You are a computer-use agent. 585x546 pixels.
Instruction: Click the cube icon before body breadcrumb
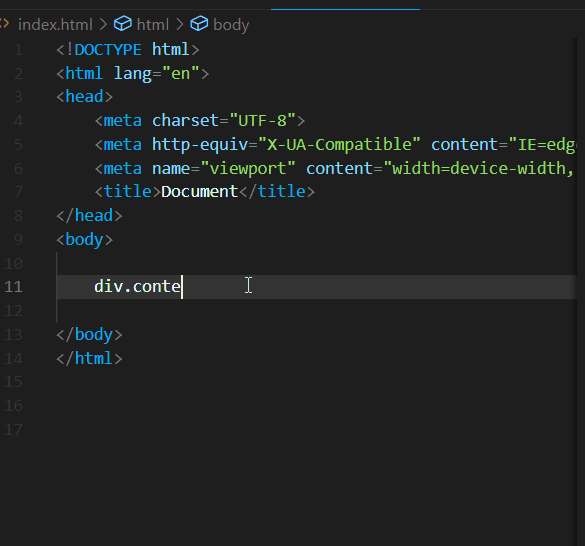coord(199,24)
